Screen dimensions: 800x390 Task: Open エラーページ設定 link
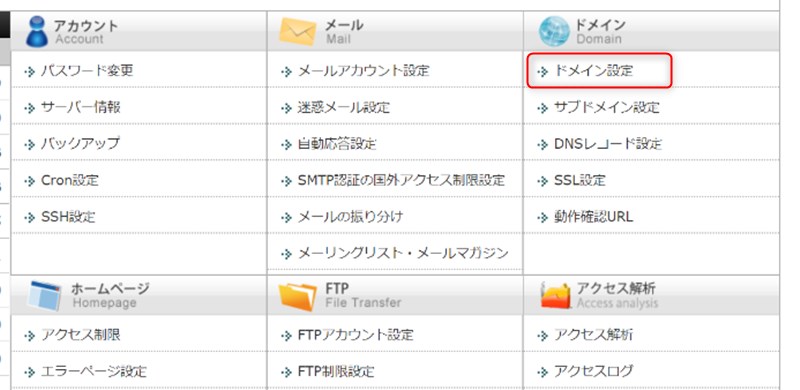pyautogui.click(x=94, y=371)
